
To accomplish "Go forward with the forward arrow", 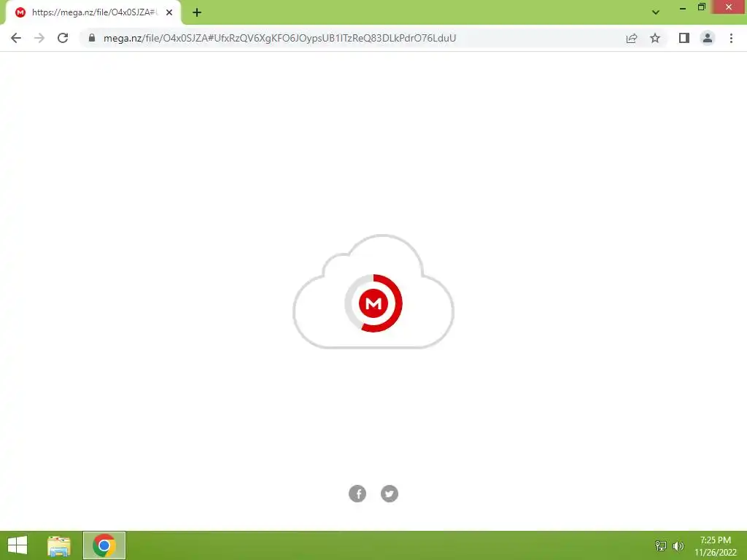I will click(39, 38).
